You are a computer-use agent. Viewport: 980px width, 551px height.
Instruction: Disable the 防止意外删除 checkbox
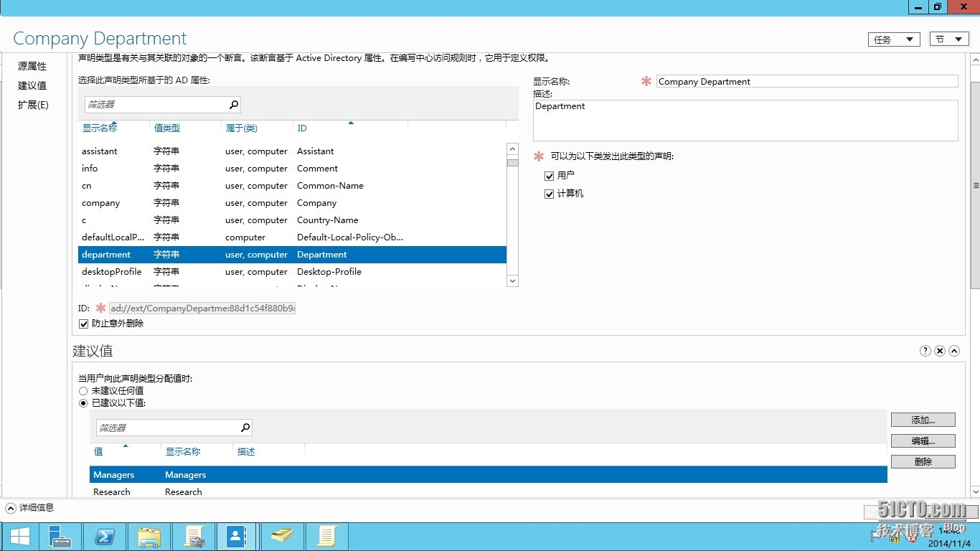coord(84,323)
